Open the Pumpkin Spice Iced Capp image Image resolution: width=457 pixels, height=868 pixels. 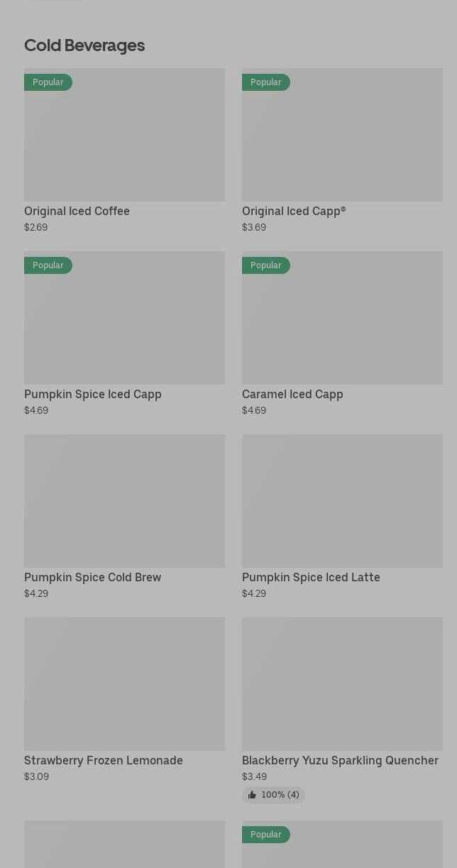click(x=124, y=325)
